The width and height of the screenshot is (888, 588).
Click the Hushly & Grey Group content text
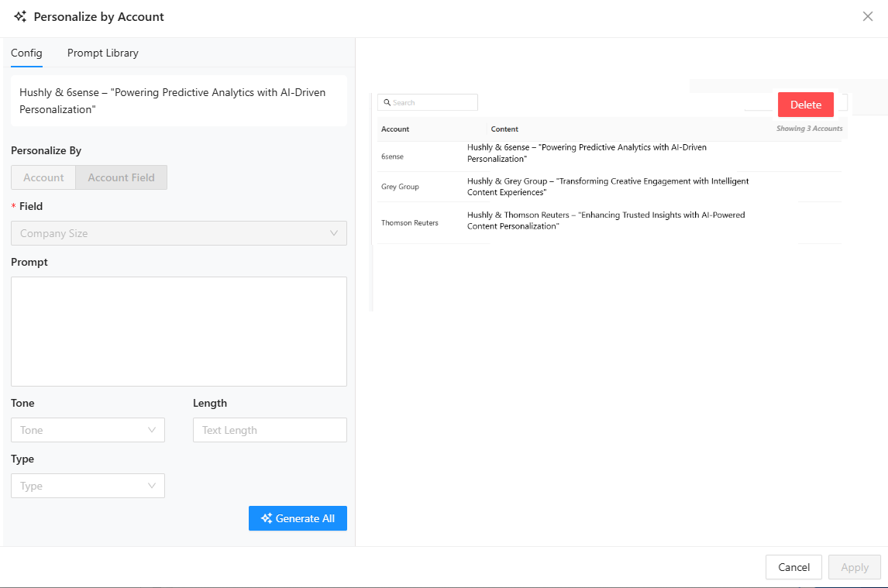click(x=607, y=187)
